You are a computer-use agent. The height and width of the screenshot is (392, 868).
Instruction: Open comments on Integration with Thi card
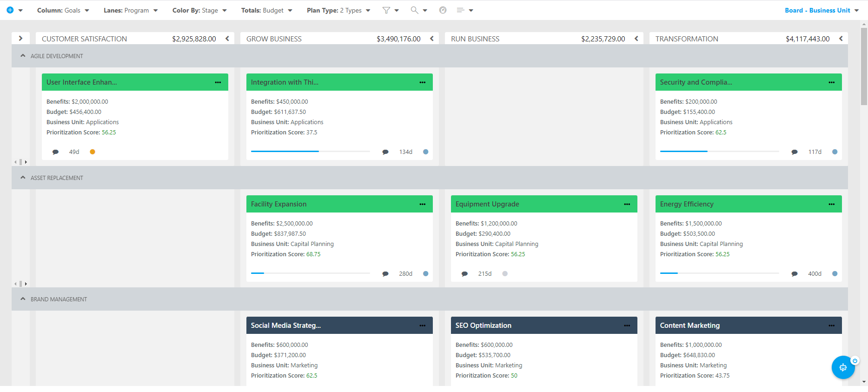tap(385, 152)
